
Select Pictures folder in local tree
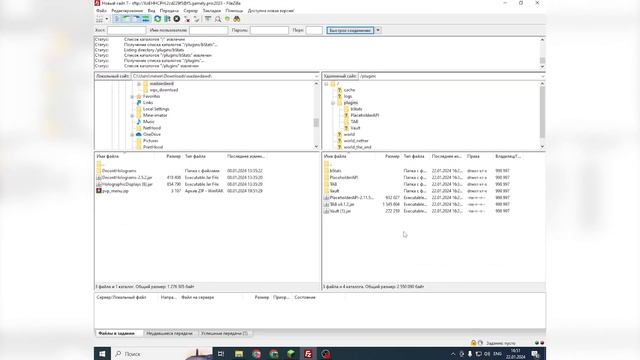[x=151, y=141]
